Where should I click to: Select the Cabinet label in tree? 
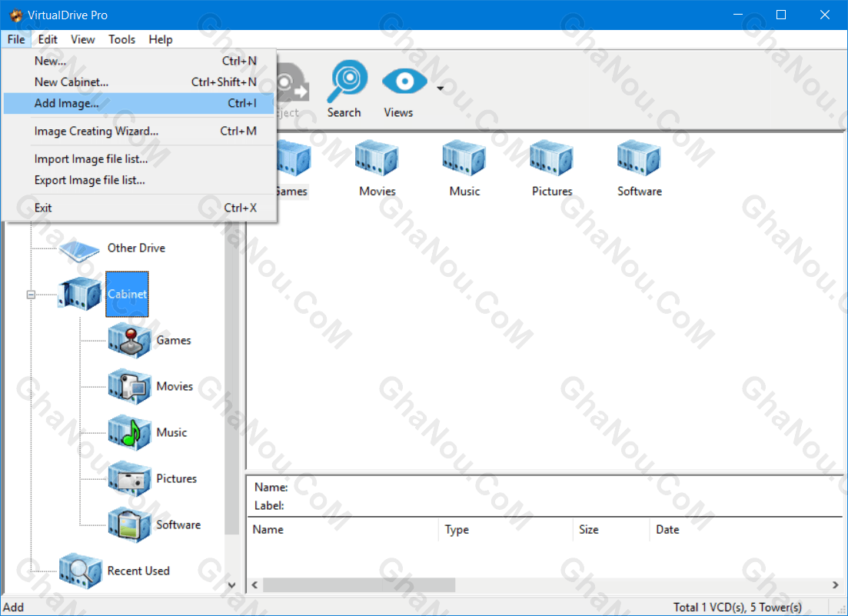[x=127, y=294]
